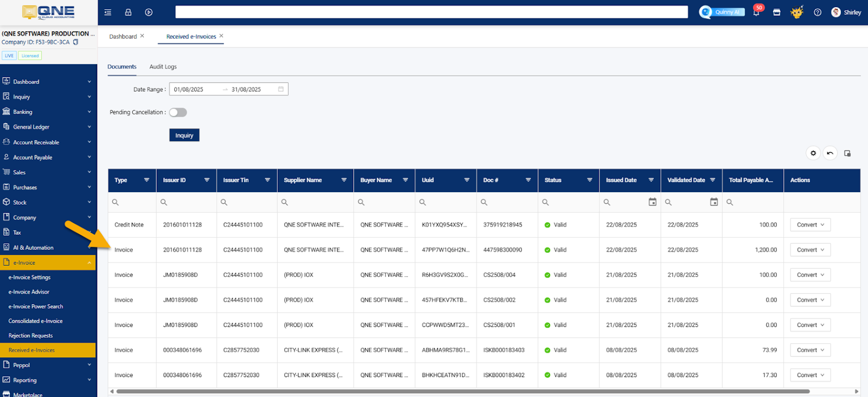
Task: Click the Total Payable column header
Action: 752,180
